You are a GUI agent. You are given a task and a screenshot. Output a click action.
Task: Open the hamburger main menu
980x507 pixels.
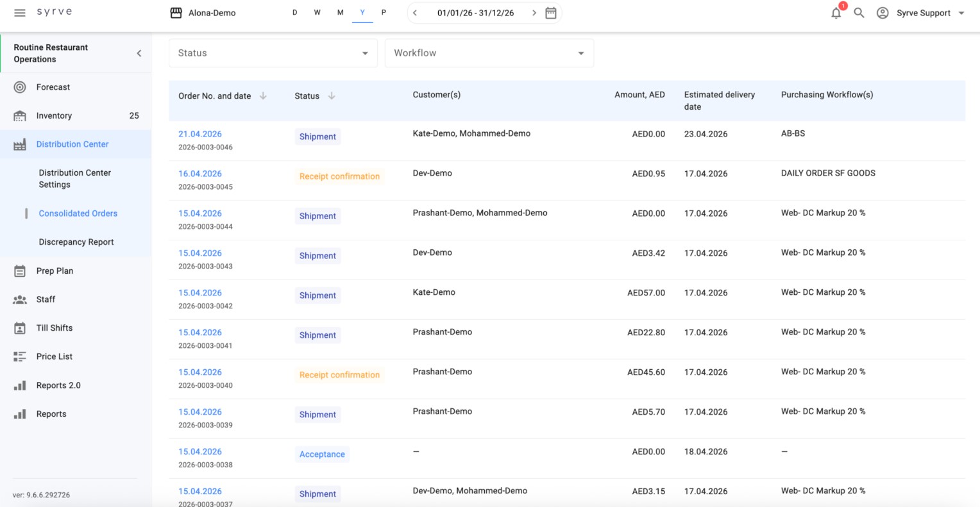(x=20, y=13)
